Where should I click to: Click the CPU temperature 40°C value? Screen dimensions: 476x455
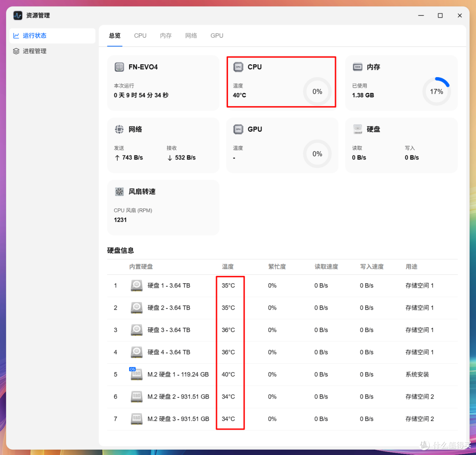pos(239,96)
